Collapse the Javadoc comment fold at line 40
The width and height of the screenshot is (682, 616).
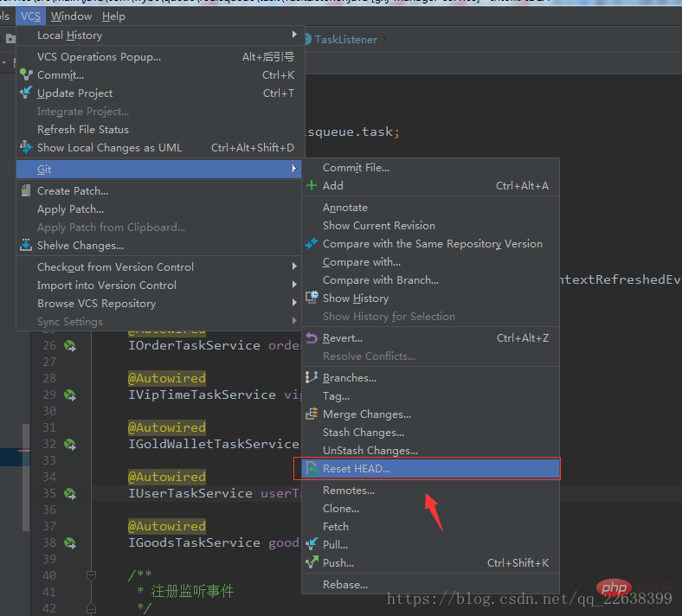pos(92,576)
